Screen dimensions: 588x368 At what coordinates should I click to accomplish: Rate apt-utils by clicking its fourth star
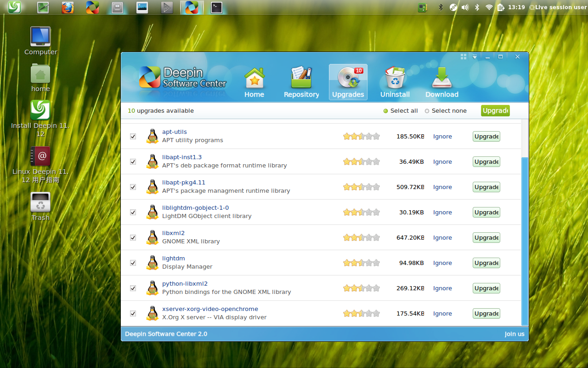point(368,136)
